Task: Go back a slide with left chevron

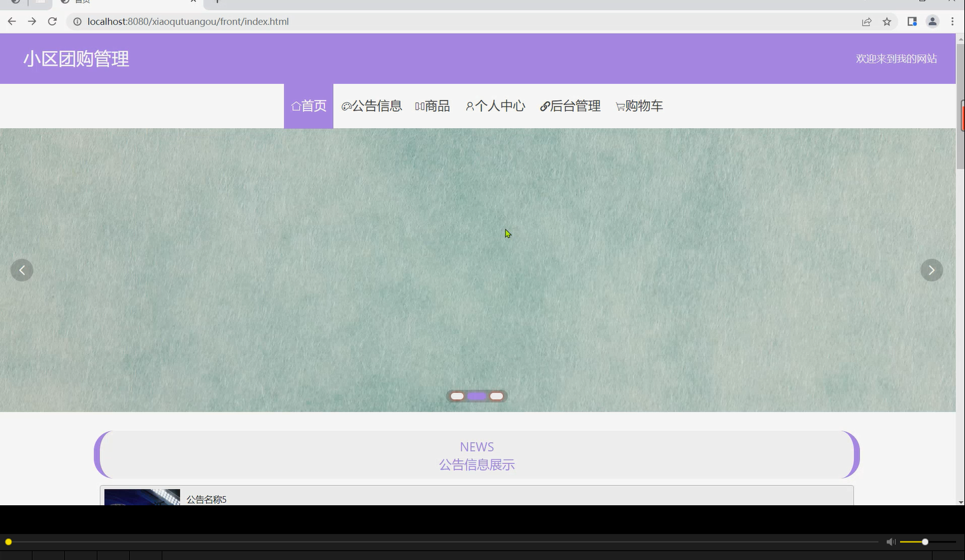Action: click(x=22, y=270)
